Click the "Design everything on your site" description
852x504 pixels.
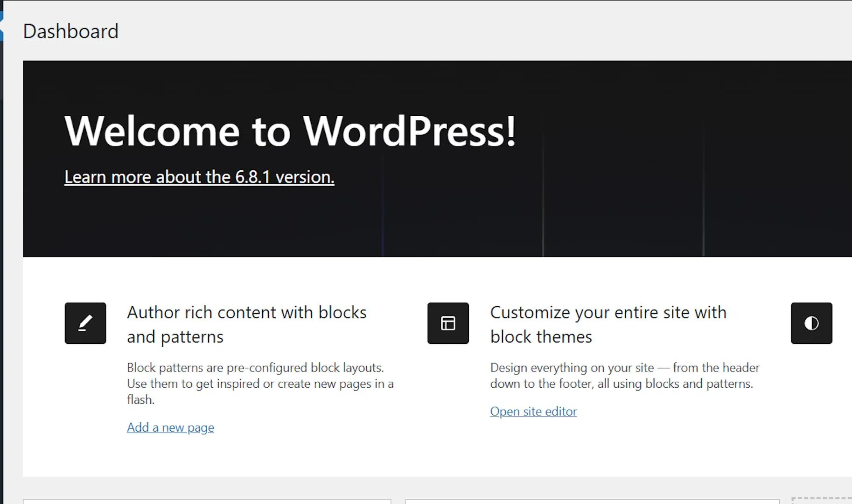click(x=624, y=375)
